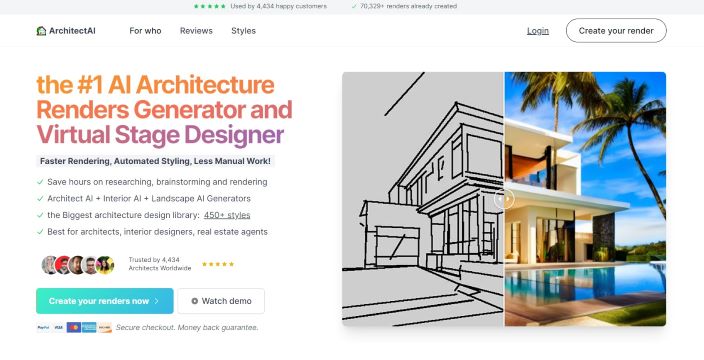Click 'Trusted by 4,434 Architects Worldwide' text

coord(160,264)
